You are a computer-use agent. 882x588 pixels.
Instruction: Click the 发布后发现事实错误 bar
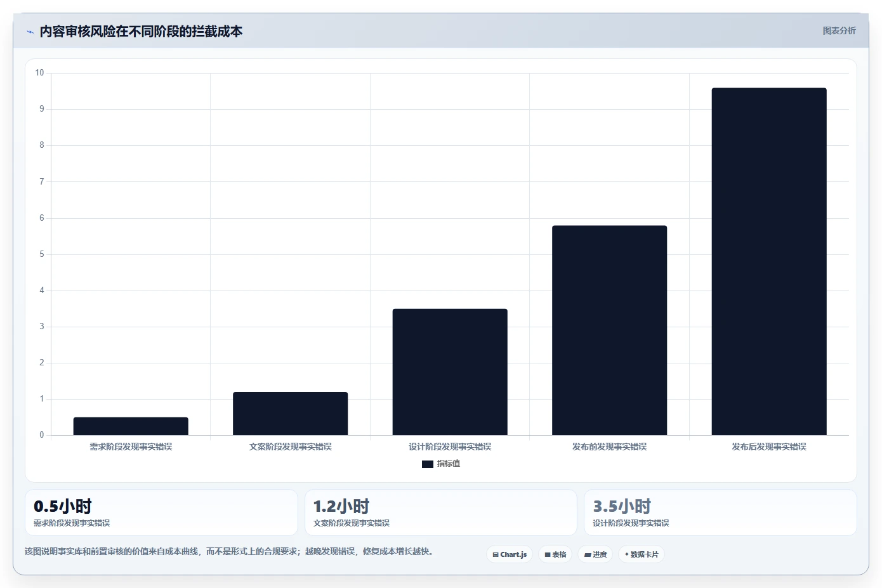click(x=769, y=261)
